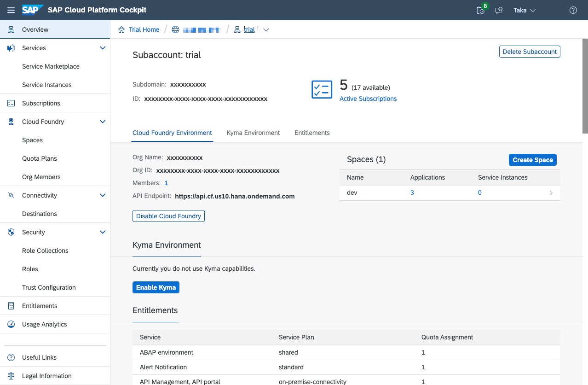Click the Quota Assignment column header
The width and height of the screenshot is (588, 385).
(447, 337)
